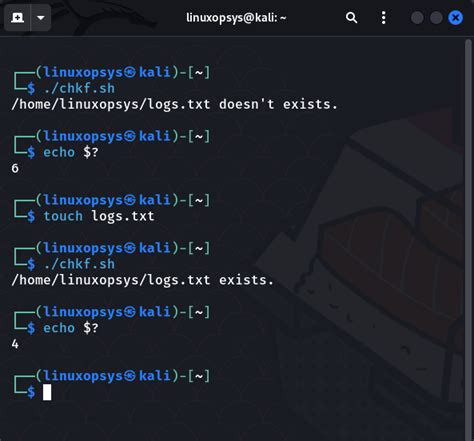The width and height of the screenshot is (474, 441).
Task: Maximize the terminal window
Action: coord(436,18)
